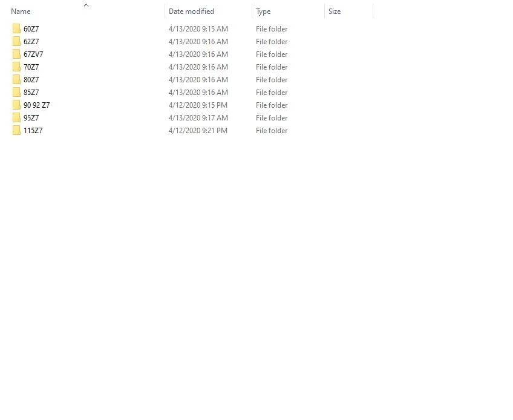Click the 85Z7 folder icon
The width and height of the screenshot is (513, 420).
click(16, 93)
